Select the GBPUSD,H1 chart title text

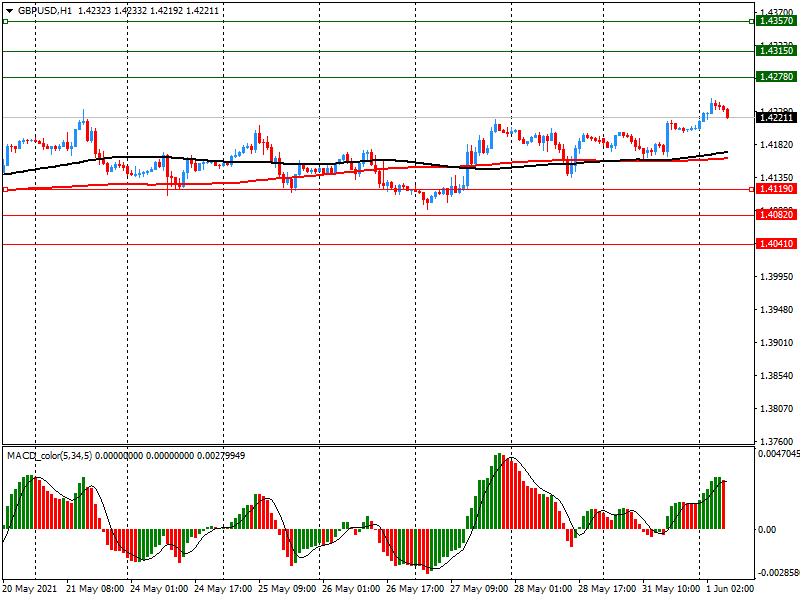[x=45, y=10]
